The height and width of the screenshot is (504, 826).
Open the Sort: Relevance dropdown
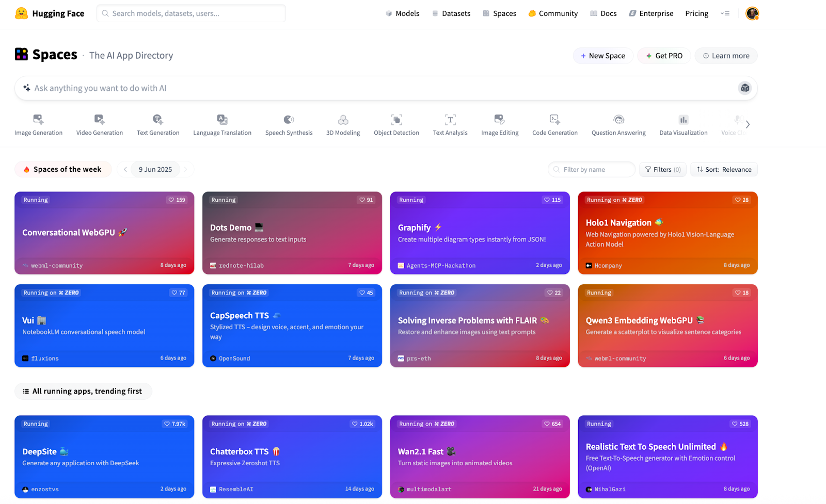pos(723,169)
